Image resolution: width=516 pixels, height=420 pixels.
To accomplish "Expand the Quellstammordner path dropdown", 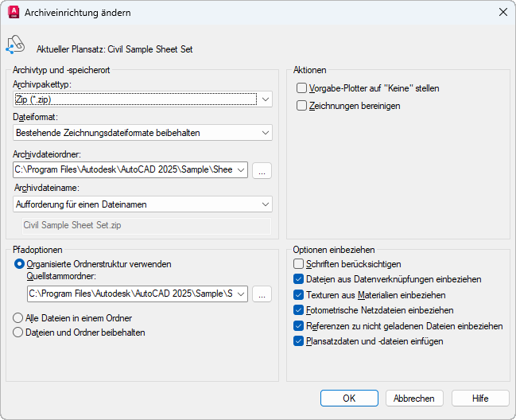I will pos(241,294).
